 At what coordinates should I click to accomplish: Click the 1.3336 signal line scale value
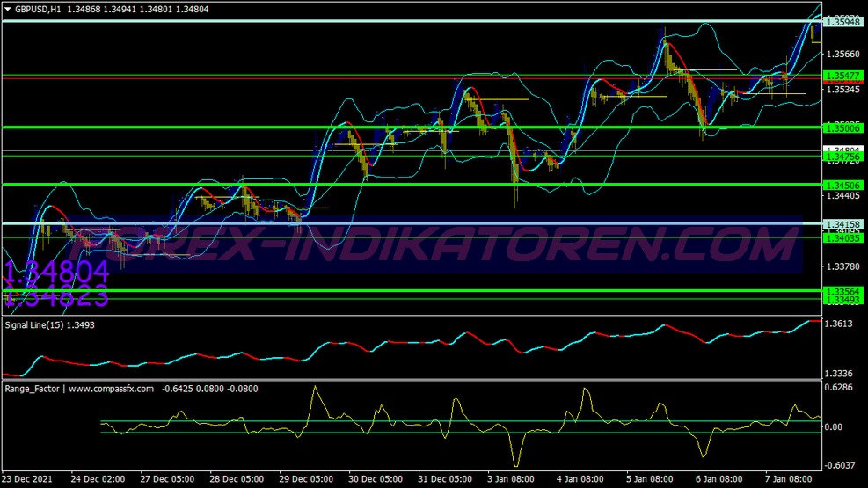[x=839, y=374]
